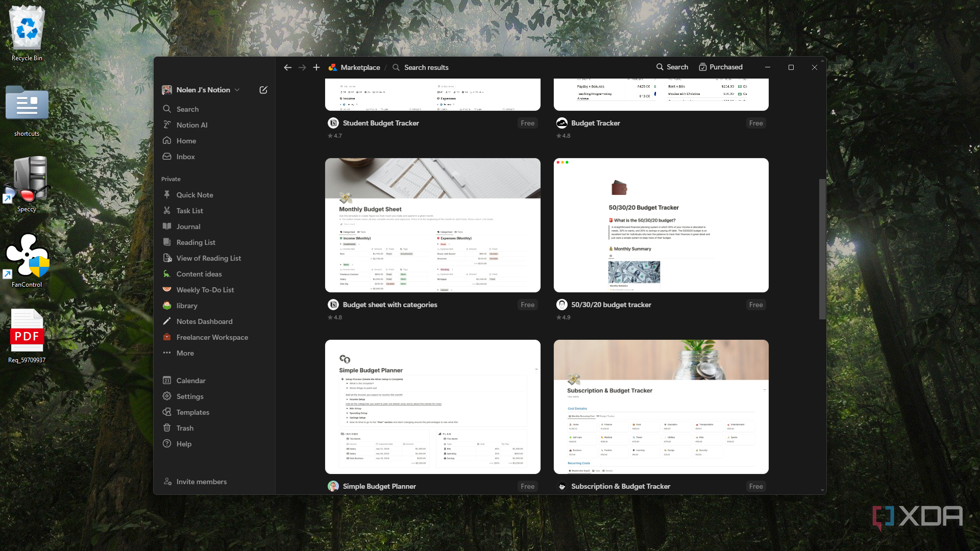Click the pin icon beside Quick Note
Image resolution: width=980 pixels, height=551 pixels.
click(x=167, y=194)
